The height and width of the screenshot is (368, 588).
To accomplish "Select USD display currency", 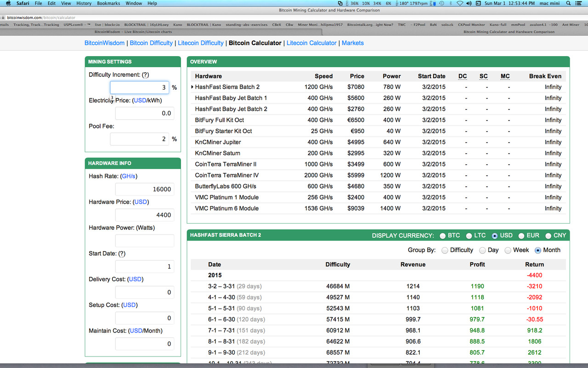I will click(x=495, y=236).
